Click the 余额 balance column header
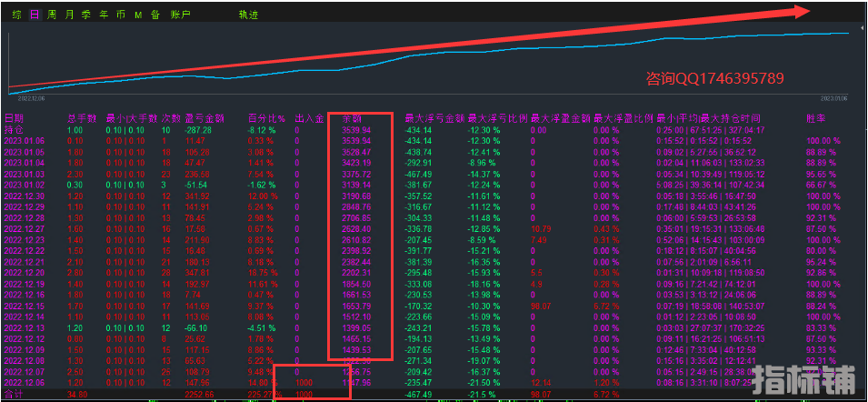Screen dimensions: 868x402 [351, 119]
